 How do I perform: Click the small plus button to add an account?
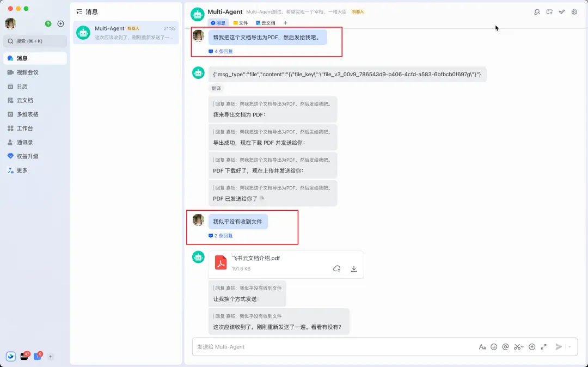click(50, 357)
